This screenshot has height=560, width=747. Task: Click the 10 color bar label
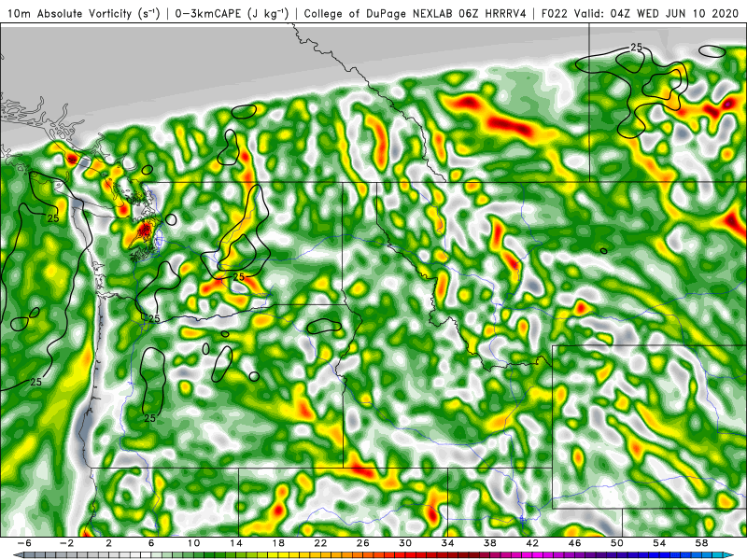point(193,543)
